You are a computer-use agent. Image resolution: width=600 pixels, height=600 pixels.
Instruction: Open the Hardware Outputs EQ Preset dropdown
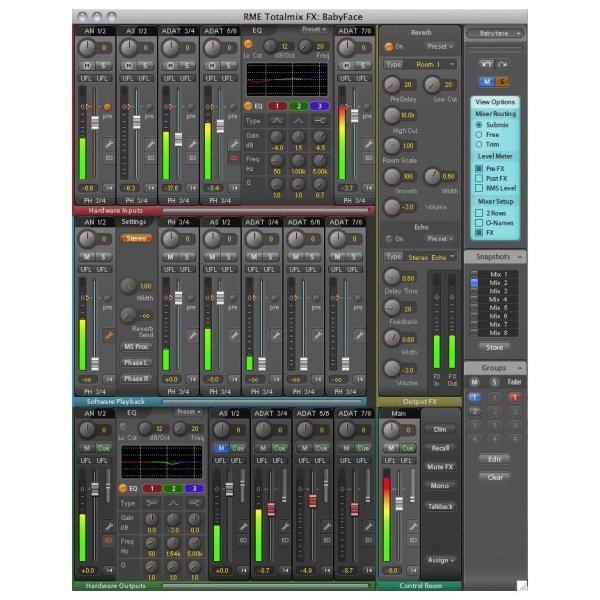pos(189,412)
